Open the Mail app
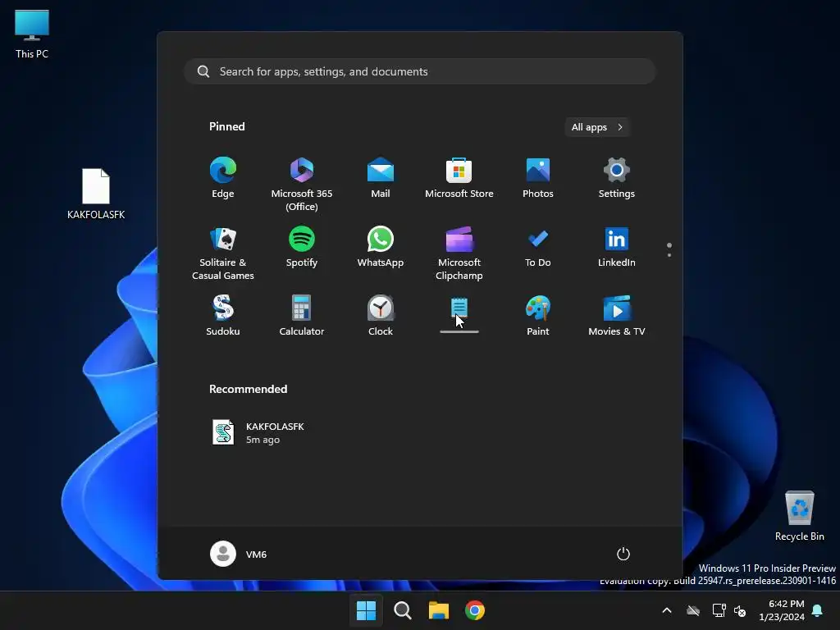The image size is (840, 630). [x=381, y=178]
